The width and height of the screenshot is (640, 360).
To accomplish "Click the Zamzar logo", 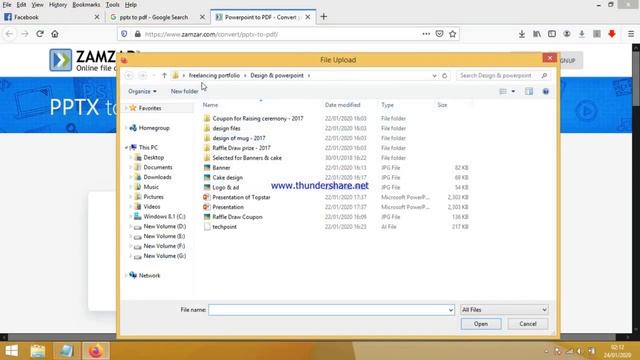I will [60, 60].
